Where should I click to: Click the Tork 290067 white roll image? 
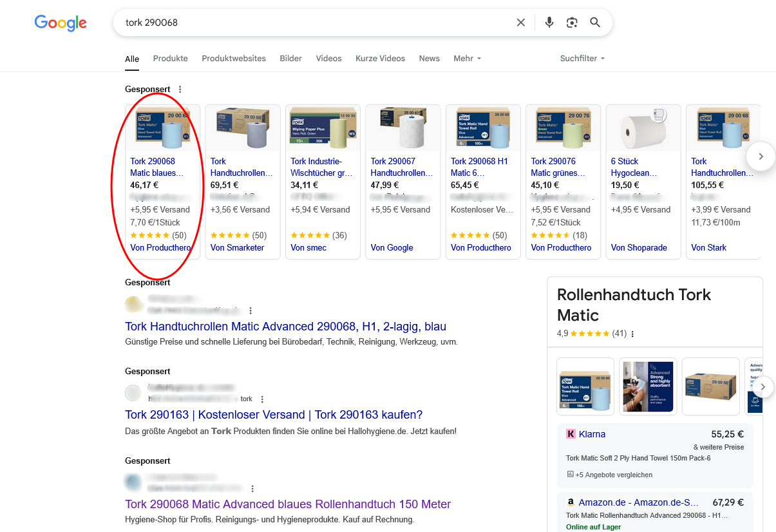pyautogui.click(x=403, y=129)
